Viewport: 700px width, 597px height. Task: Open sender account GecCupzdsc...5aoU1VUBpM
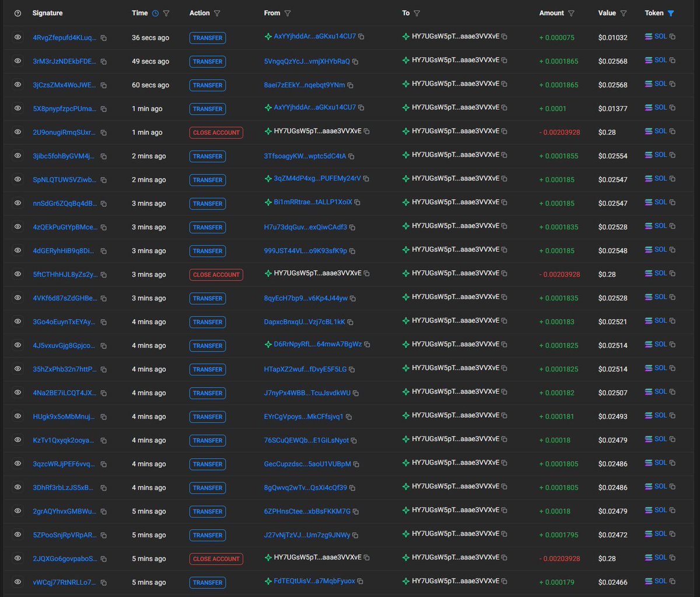point(307,464)
